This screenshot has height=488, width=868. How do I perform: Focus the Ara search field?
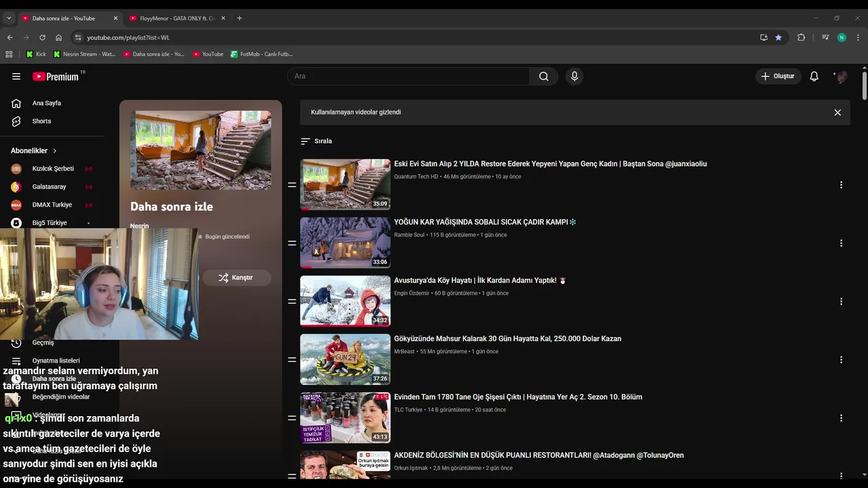409,77
